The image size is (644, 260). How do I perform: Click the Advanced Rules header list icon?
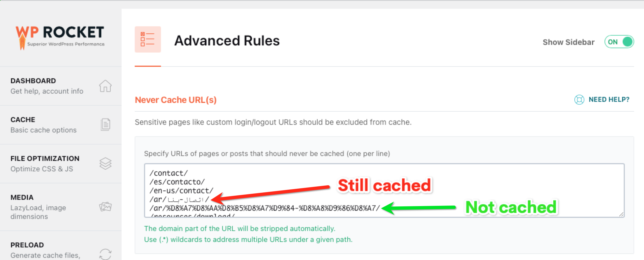[148, 39]
